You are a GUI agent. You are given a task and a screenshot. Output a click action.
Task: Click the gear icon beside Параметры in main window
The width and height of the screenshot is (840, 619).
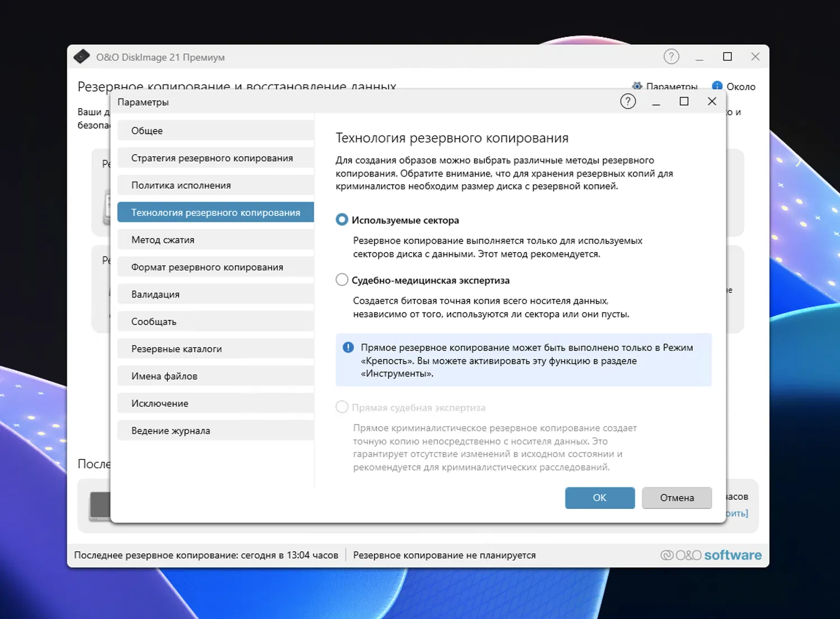[x=637, y=86]
